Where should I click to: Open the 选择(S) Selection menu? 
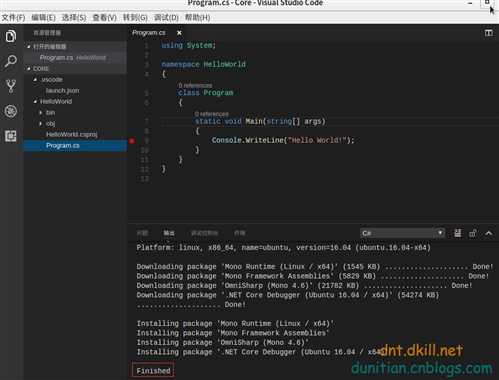(74, 18)
